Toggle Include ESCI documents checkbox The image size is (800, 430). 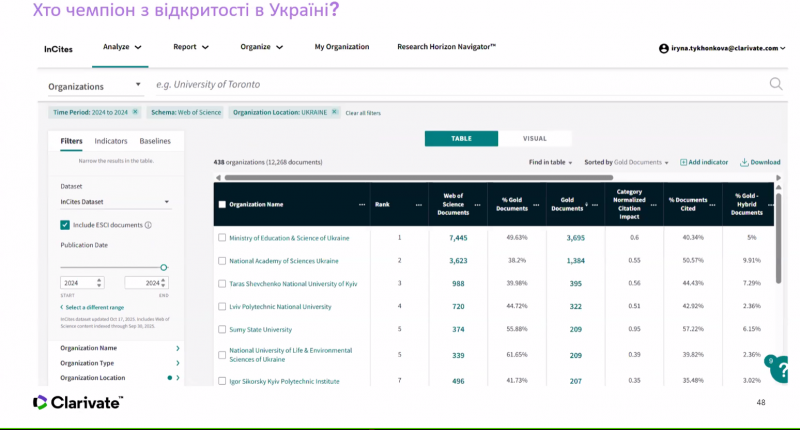click(65, 225)
